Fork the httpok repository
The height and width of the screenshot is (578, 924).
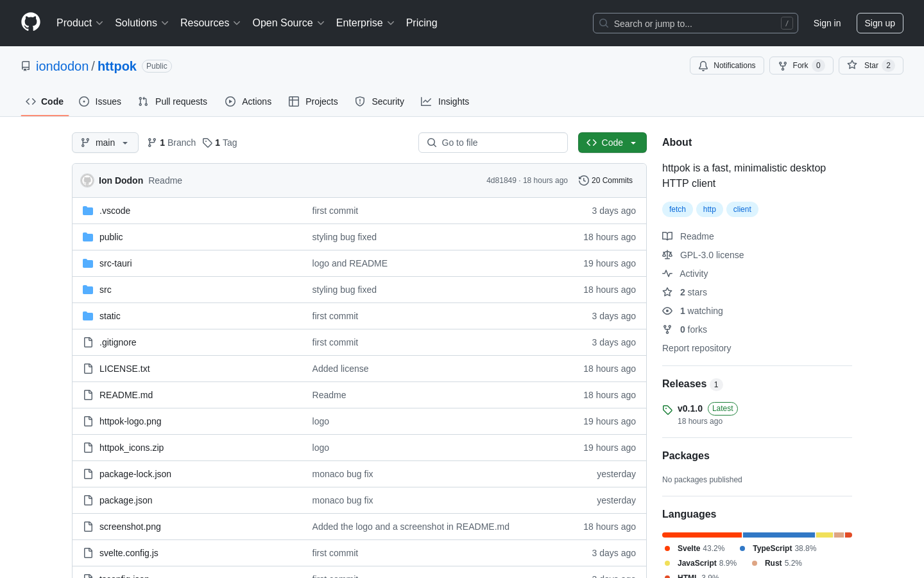[x=801, y=66]
